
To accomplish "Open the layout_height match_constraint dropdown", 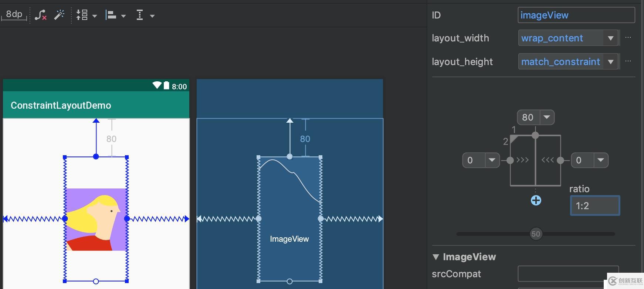I will tap(610, 62).
